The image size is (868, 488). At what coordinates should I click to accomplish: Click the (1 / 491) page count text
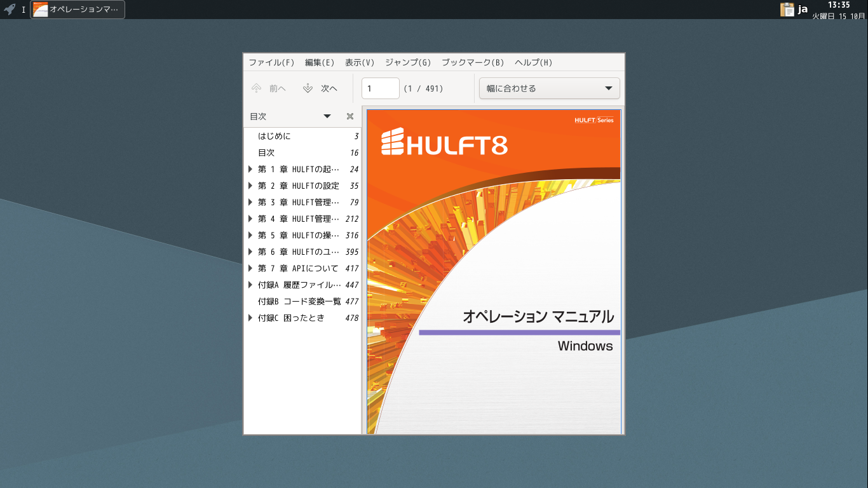(x=424, y=88)
